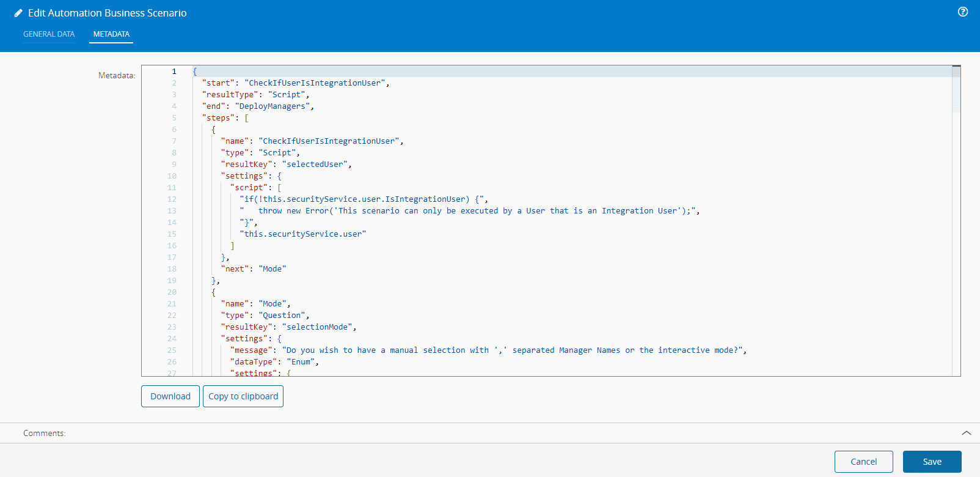Screen dimensions: 980x477
Task: Click line number 1 in the gutter
Action: click(x=174, y=72)
